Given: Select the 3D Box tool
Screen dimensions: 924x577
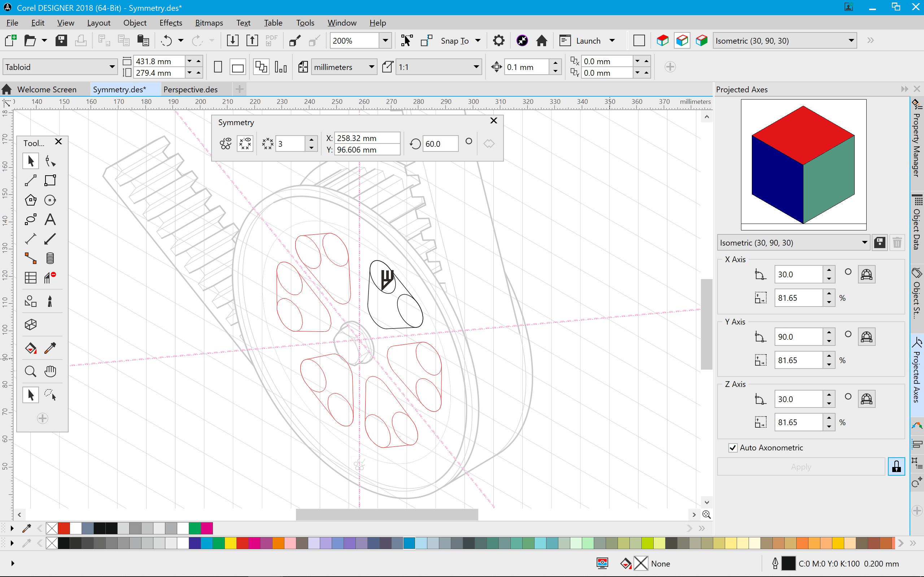Looking at the screenshot, I should tap(31, 325).
